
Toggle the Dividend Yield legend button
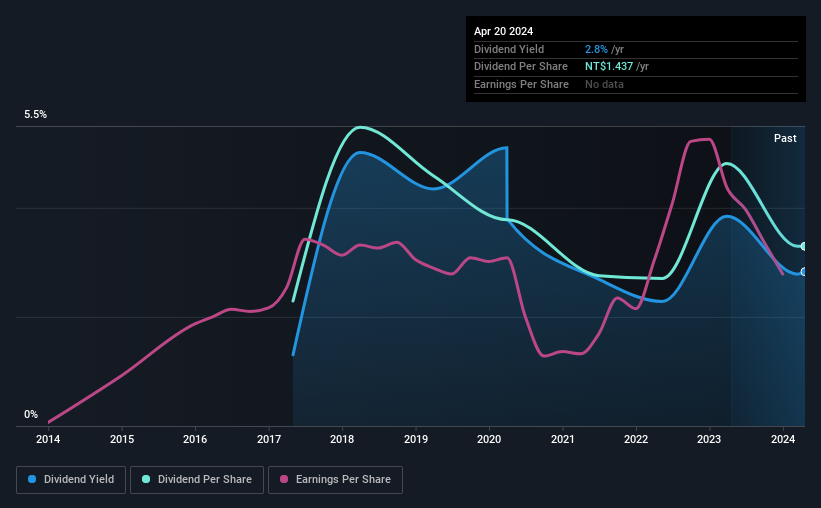pos(71,480)
